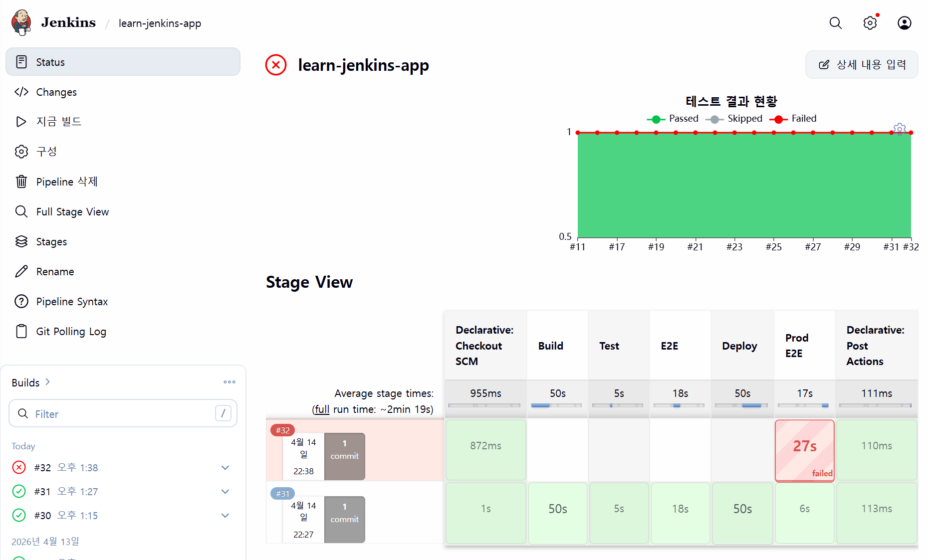Toggle the Failed series in chart legend

pos(793,119)
